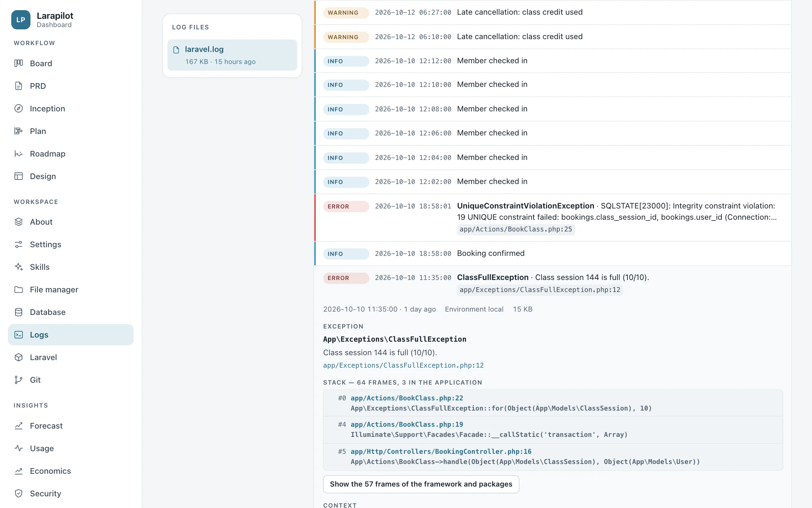This screenshot has height=508, width=812.
Task: Click the Skills sparkle icon
Action: pyautogui.click(x=18, y=267)
